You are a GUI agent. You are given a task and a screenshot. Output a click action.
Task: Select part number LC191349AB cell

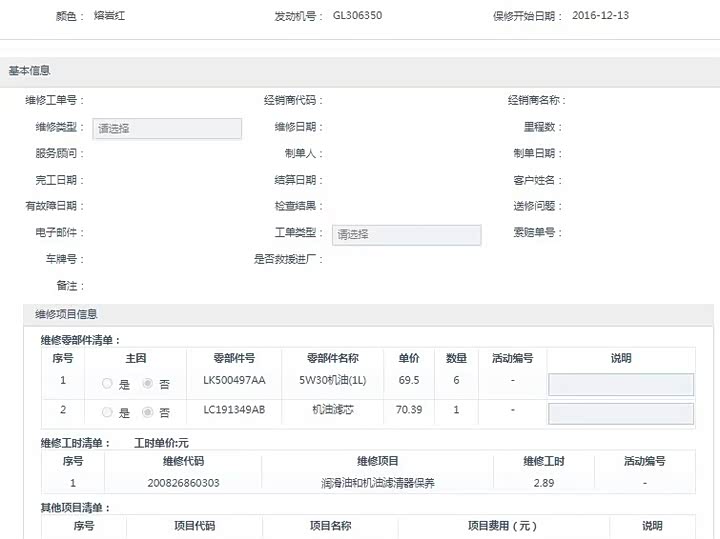click(x=234, y=410)
